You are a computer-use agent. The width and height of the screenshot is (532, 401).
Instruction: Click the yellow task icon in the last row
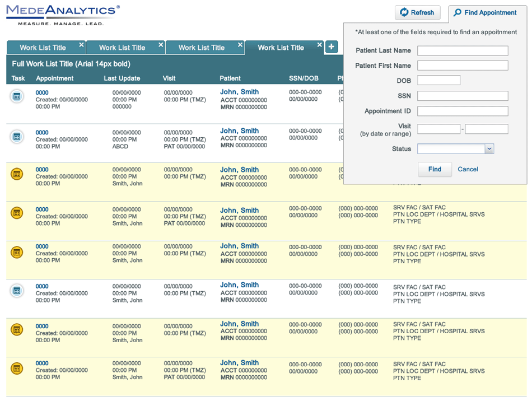[x=17, y=368]
